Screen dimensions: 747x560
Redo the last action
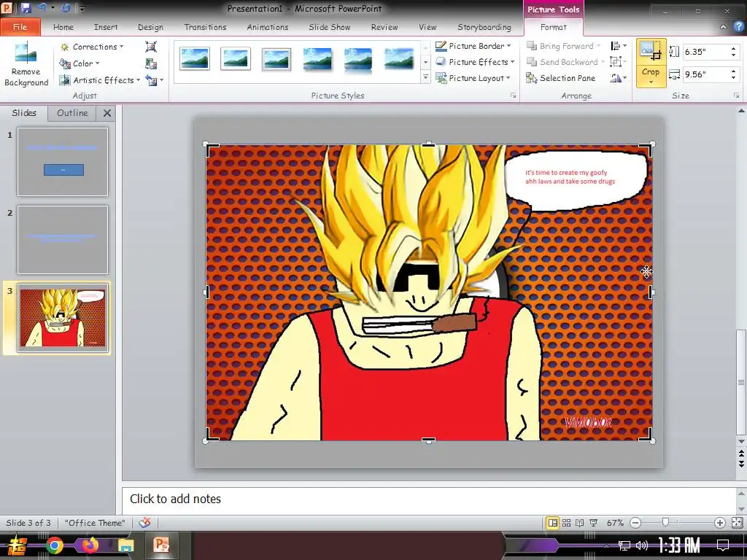66,7
